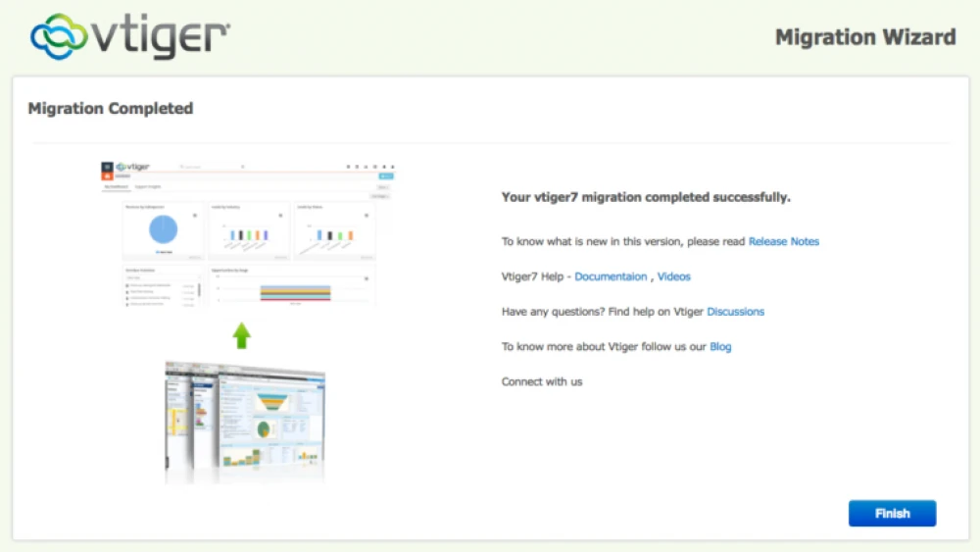Click the vtiger cloud emblem in header

[63, 36]
